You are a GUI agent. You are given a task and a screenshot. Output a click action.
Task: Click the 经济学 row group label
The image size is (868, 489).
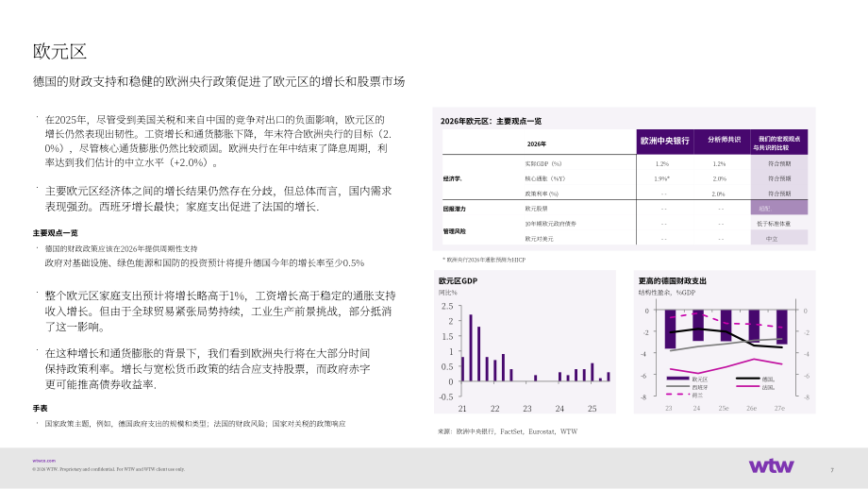(x=452, y=178)
